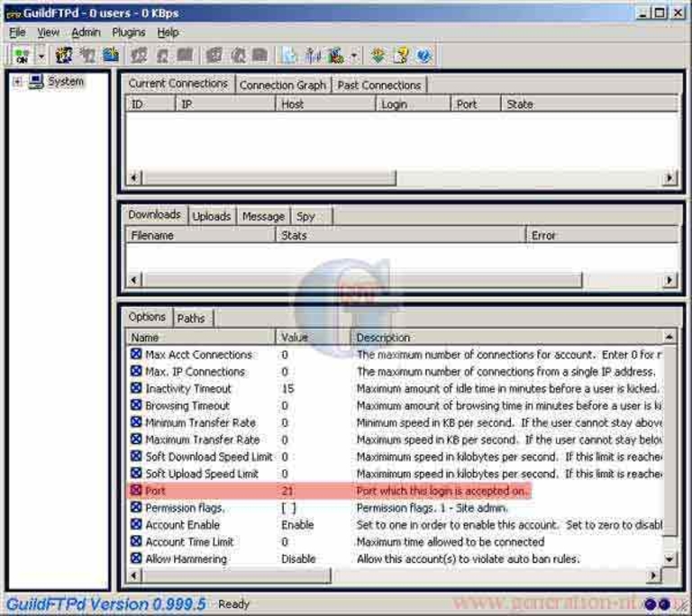The width and height of the screenshot is (692, 616).
Task: Click the Error column header
Action: pos(602,235)
